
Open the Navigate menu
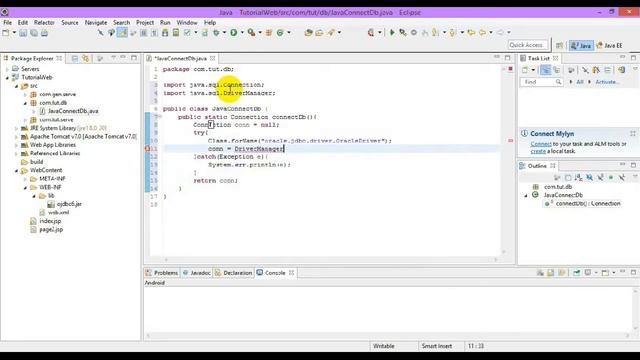pyautogui.click(x=96, y=22)
